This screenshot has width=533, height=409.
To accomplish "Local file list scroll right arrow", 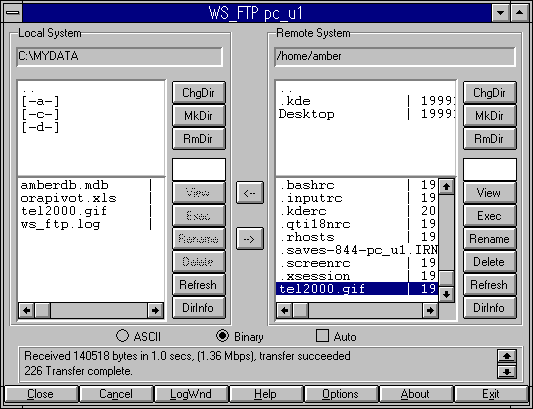I will (155, 310).
